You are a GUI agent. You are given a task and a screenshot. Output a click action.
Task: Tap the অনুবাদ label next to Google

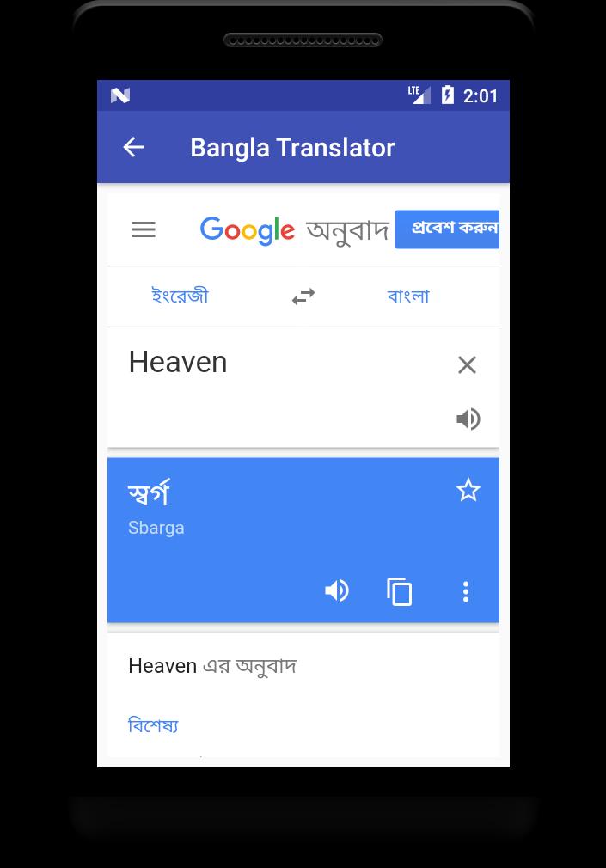coord(348,230)
